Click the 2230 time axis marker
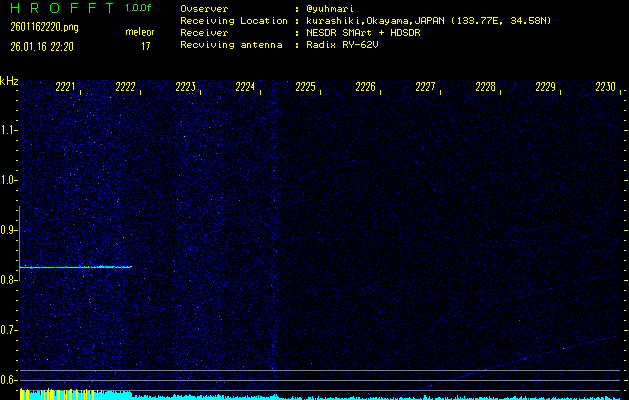629x400 pixels. pyautogui.click(x=605, y=87)
